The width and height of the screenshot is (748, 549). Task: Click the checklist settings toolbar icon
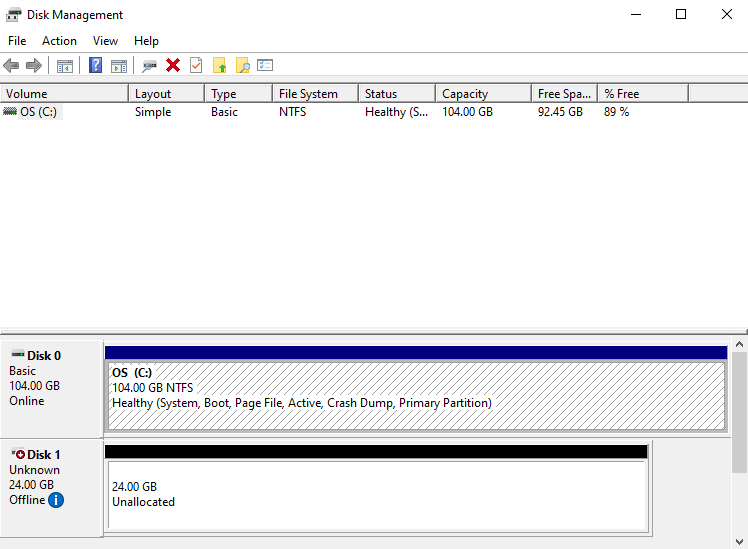click(x=265, y=66)
